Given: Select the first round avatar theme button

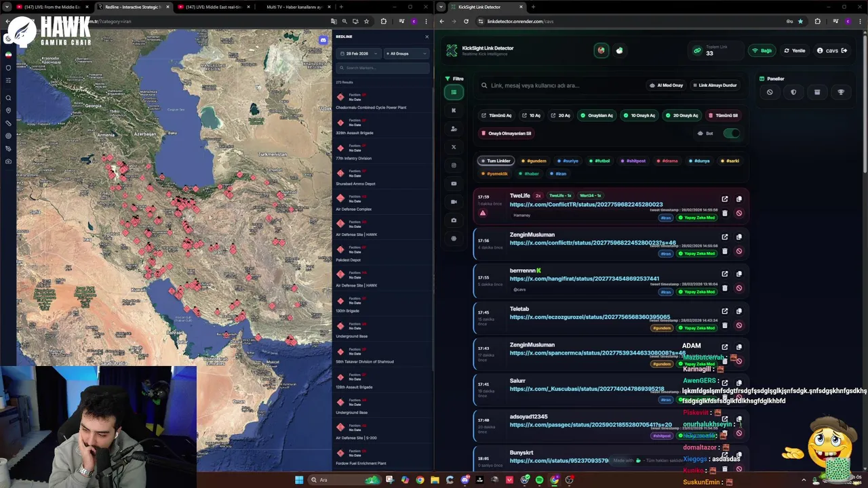Looking at the screenshot, I should click(601, 51).
